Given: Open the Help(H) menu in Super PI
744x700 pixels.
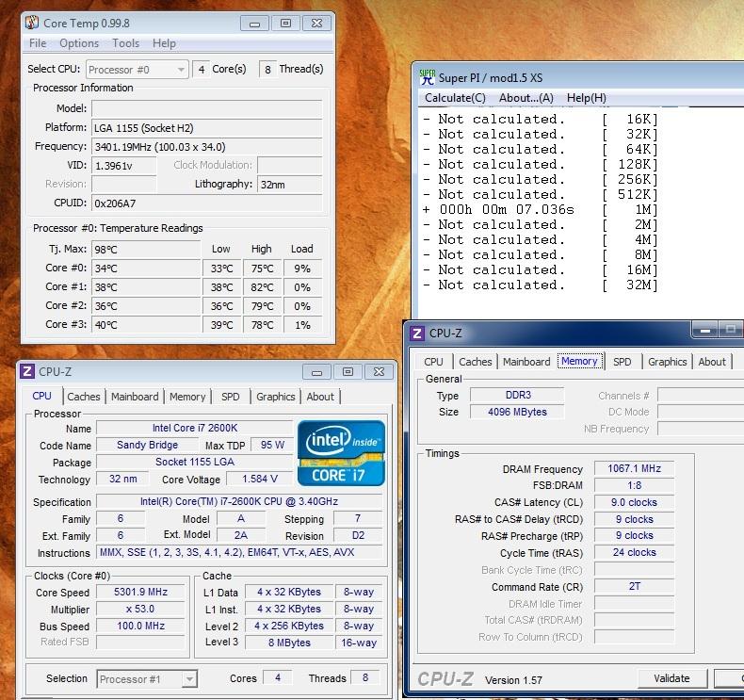Looking at the screenshot, I should [x=587, y=98].
